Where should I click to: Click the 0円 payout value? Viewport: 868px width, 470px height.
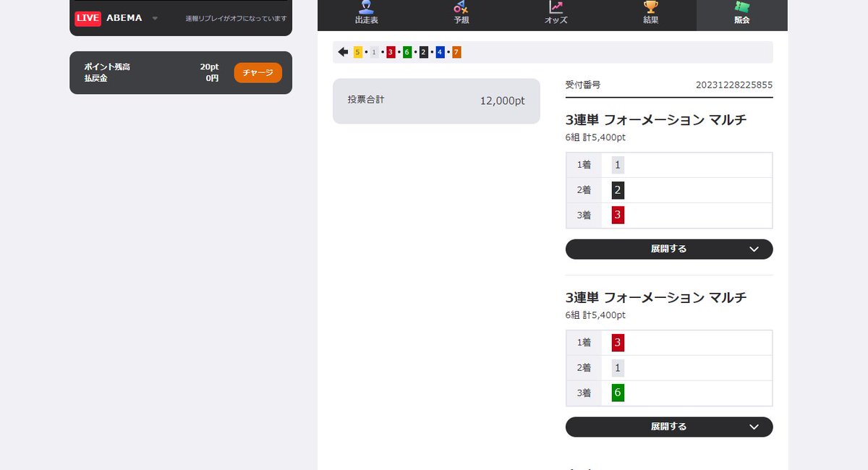212,78
